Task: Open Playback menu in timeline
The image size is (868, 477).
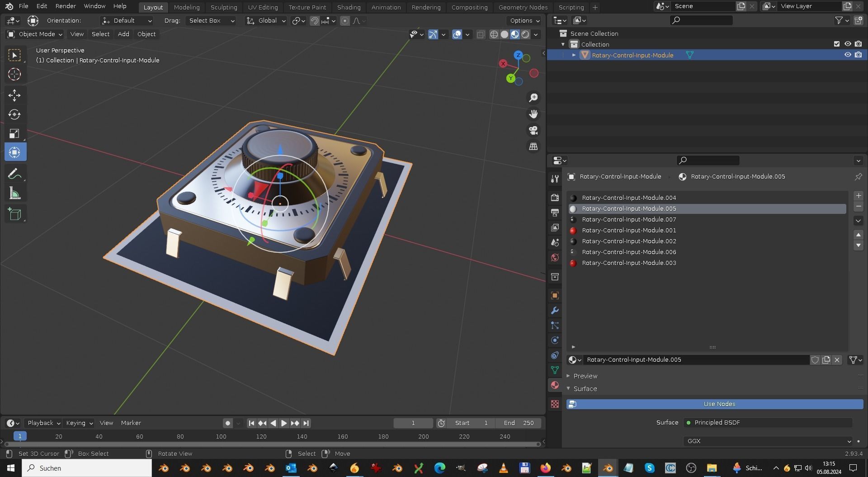Action: tap(44, 423)
